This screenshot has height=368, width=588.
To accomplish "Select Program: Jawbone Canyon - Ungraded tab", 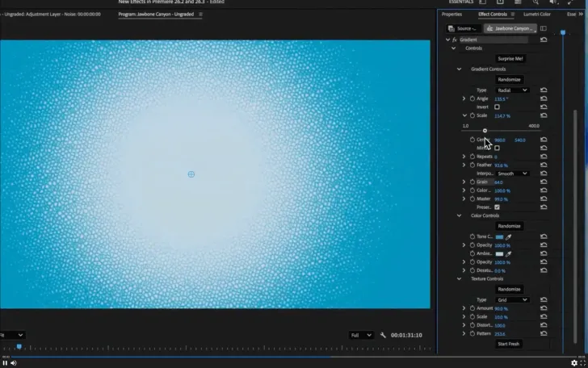I will (x=156, y=15).
